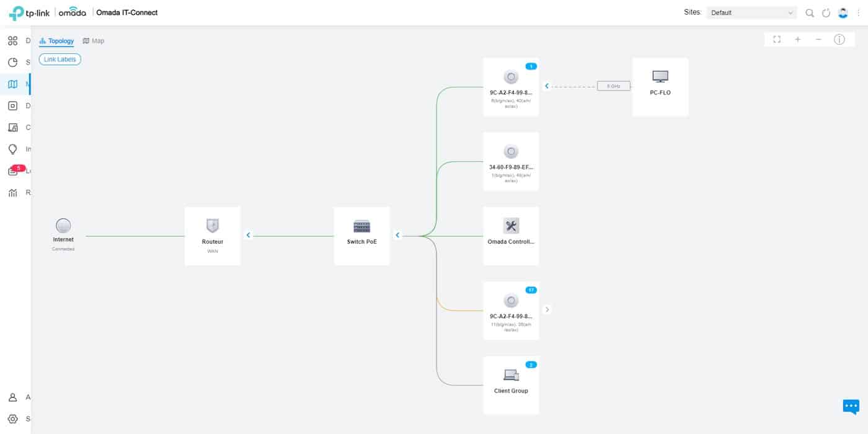Image resolution: width=868 pixels, height=434 pixels.
Task: Open the Sites dropdown showing Default
Action: [x=751, y=12]
